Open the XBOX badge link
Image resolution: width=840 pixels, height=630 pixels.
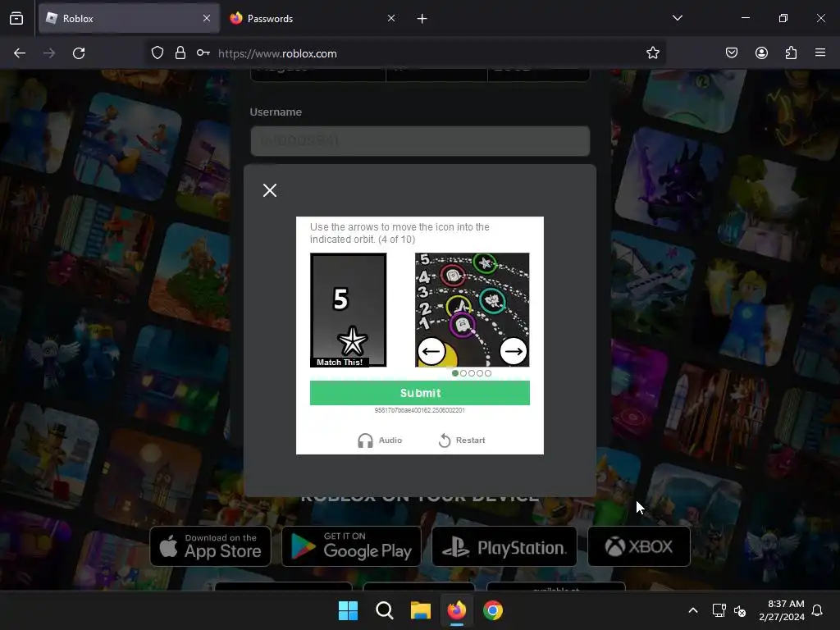coord(638,546)
